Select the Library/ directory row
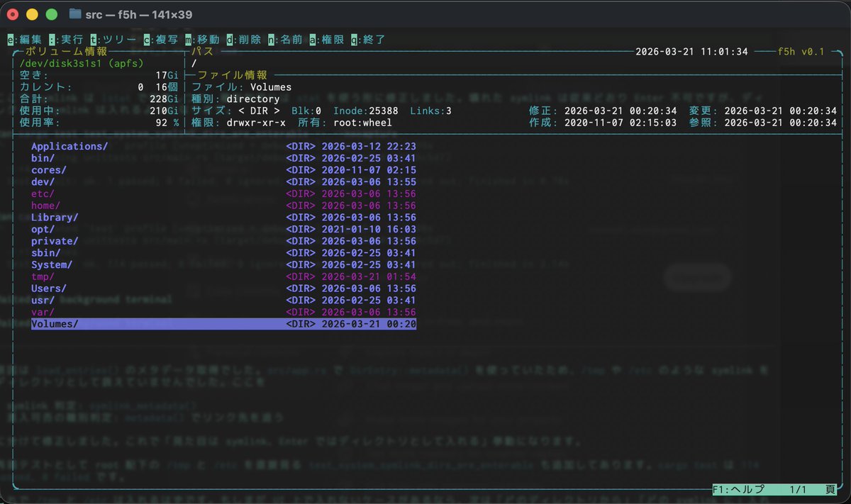Image resolution: width=851 pixels, height=504 pixels. coord(223,218)
